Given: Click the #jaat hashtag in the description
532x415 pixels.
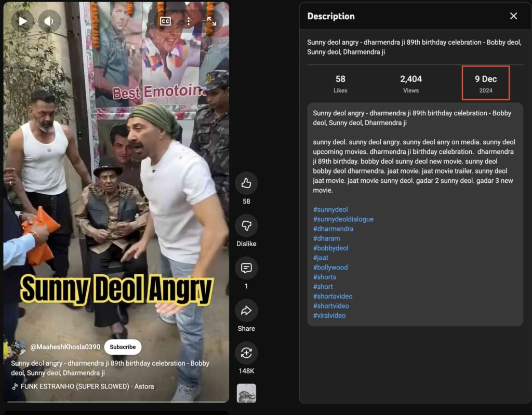Looking at the screenshot, I should click(321, 258).
